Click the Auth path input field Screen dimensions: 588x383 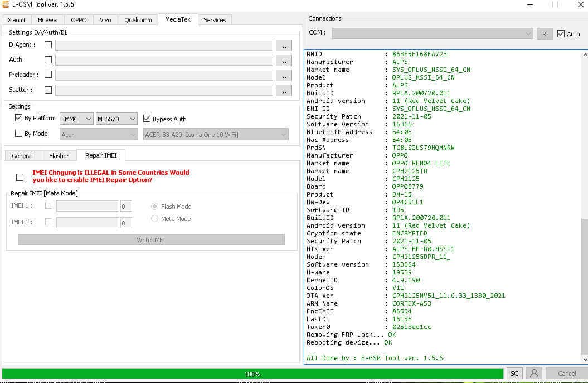click(x=164, y=60)
